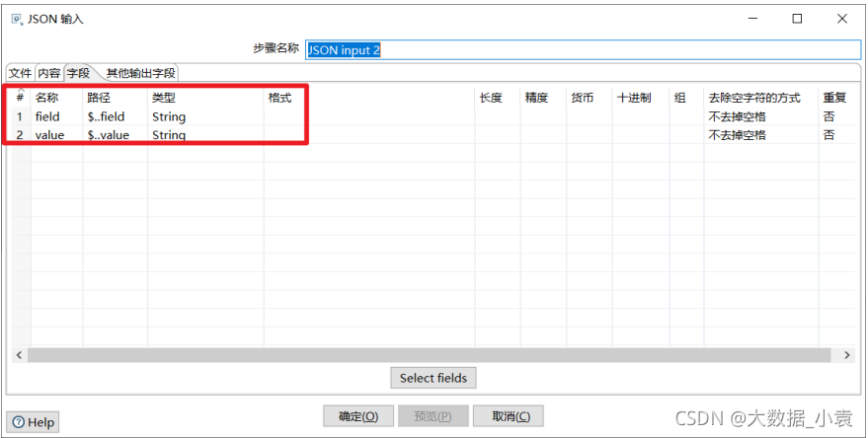Click the 预览(P) button
868x438 pixels.
[x=433, y=416]
